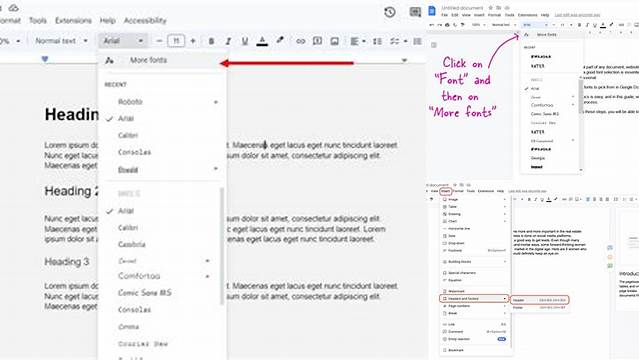Click More fonts at the menu top

148,60
